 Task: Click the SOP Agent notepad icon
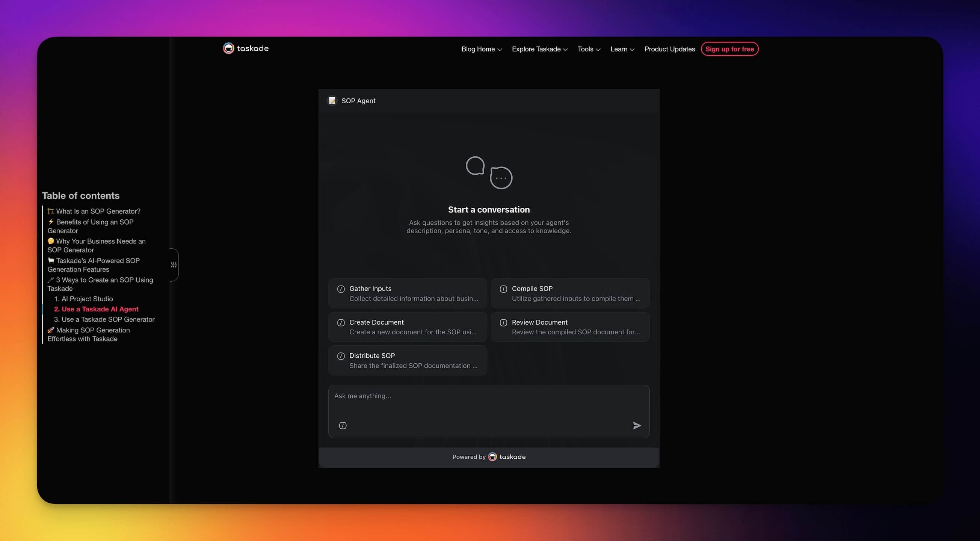coord(332,100)
